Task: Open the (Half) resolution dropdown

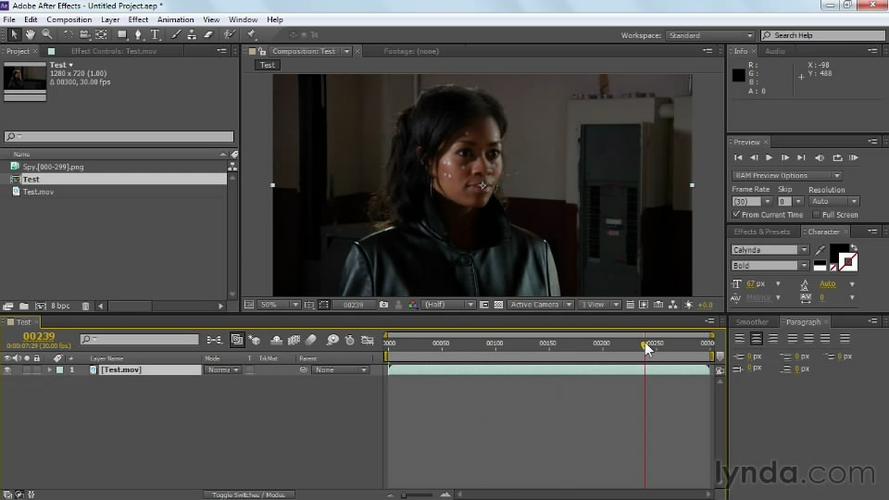Action: coord(449,304)
